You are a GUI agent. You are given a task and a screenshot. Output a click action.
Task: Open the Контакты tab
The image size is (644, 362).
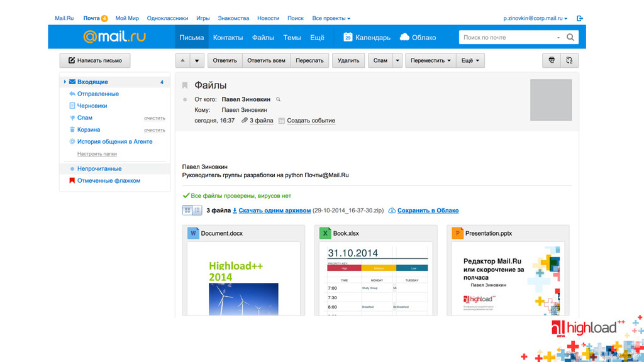(x=228, y=37)
